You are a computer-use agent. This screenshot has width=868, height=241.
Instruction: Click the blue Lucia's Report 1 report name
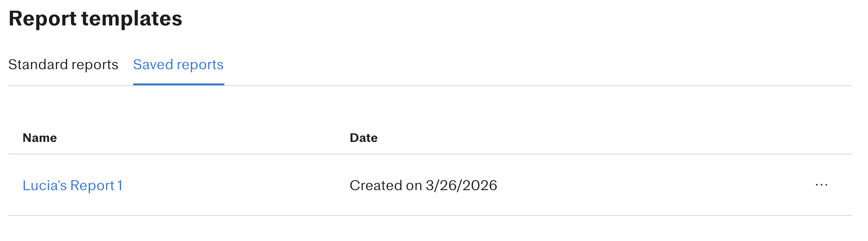point(72,185)
